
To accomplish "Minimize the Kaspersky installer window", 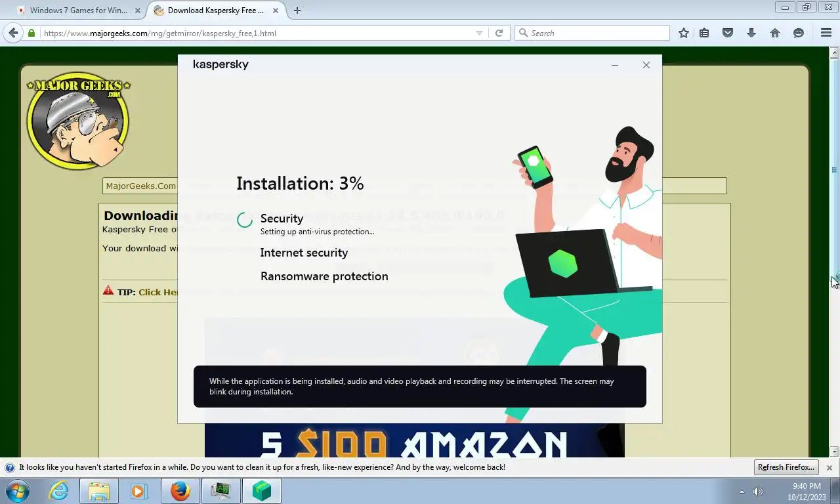I will tap(615, 65).
